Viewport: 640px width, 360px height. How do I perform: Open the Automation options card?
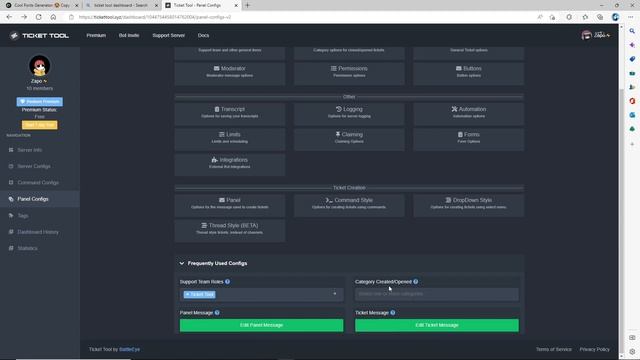(469, 113)
